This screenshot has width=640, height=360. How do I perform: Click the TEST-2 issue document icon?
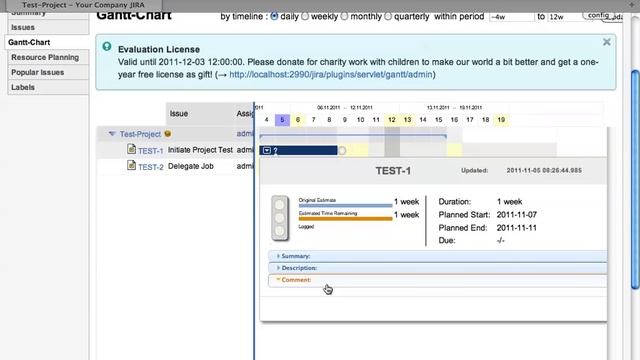[x=131, y=165]
